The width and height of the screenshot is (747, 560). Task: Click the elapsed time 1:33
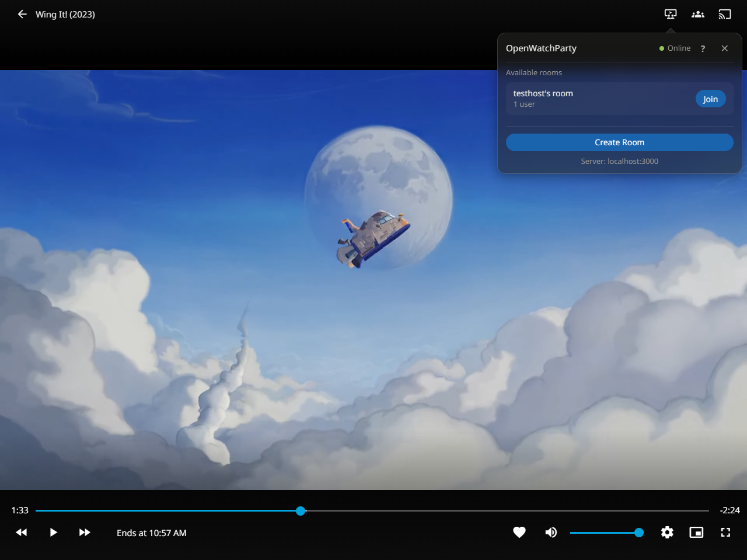point(20,510)
